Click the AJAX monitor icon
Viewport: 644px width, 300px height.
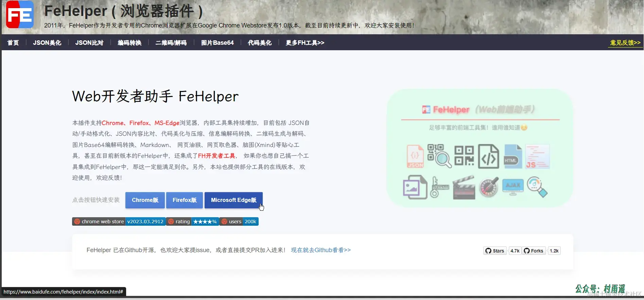click(x=513, y=187)
